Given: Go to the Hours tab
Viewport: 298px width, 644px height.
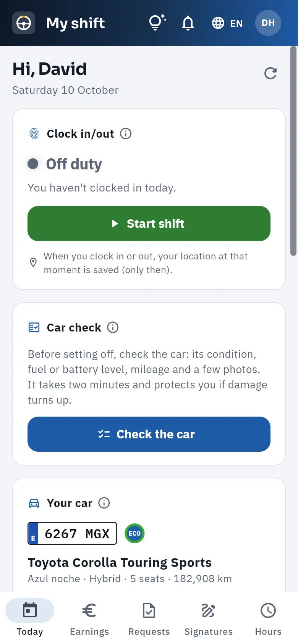Looking at the screenshot, I should click(x=268, y=618).
